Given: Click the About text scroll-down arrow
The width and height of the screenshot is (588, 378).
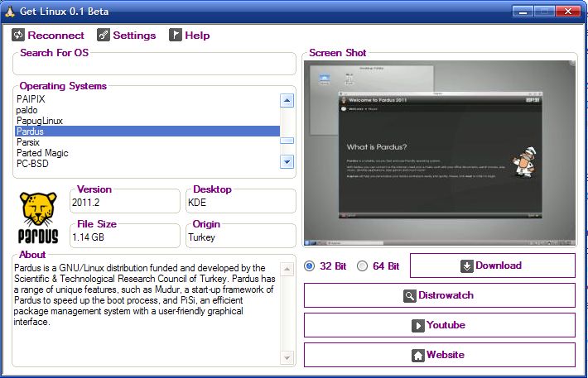Looking at the screenshot, I should pos(287,358).
